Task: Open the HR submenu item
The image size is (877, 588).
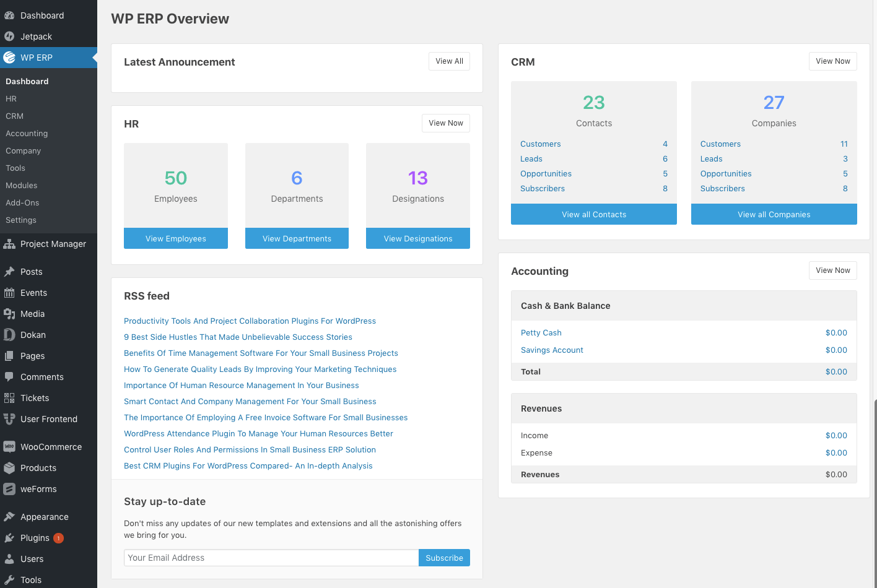Action: click(x=11, y=99)
